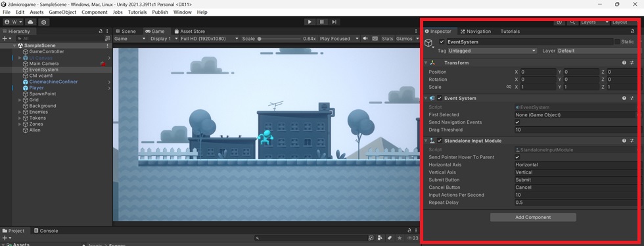Toggle Send Pointer Hover To Parent checkbox
The width and height of the screenshot is (644, 246).
(518, 157)
